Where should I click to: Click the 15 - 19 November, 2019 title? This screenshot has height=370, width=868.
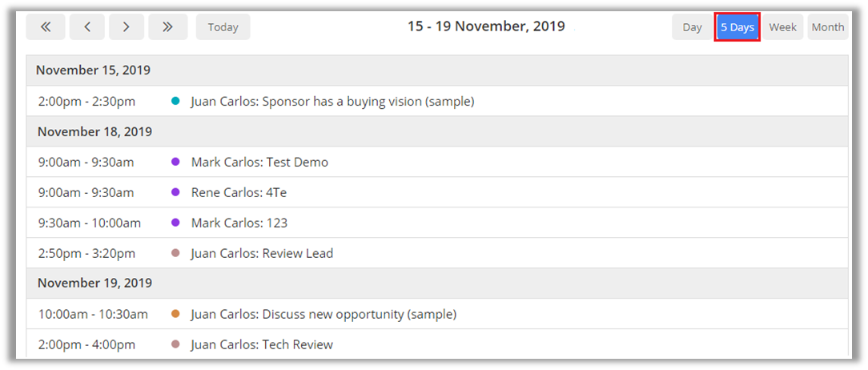pos(486,26)
